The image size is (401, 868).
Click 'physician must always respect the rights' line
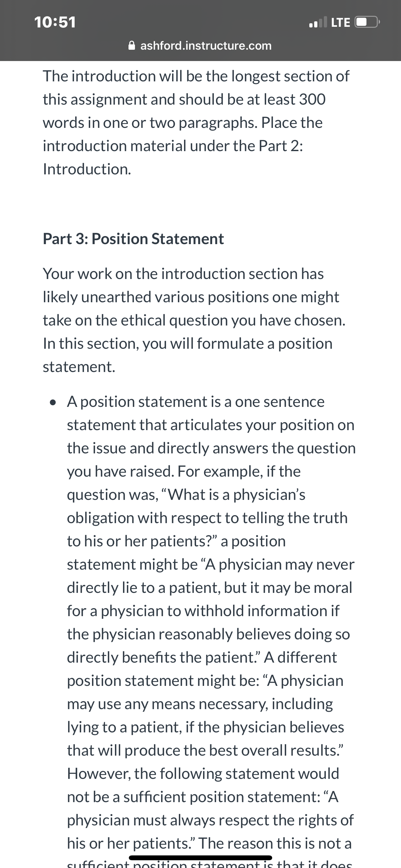pos(210,820)
